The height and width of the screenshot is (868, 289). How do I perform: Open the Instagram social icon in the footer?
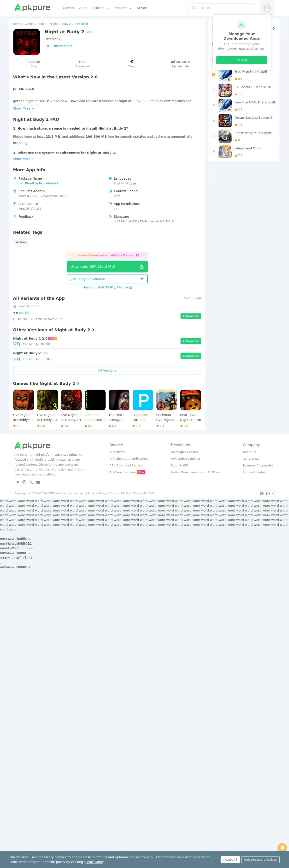coord(24,482)
